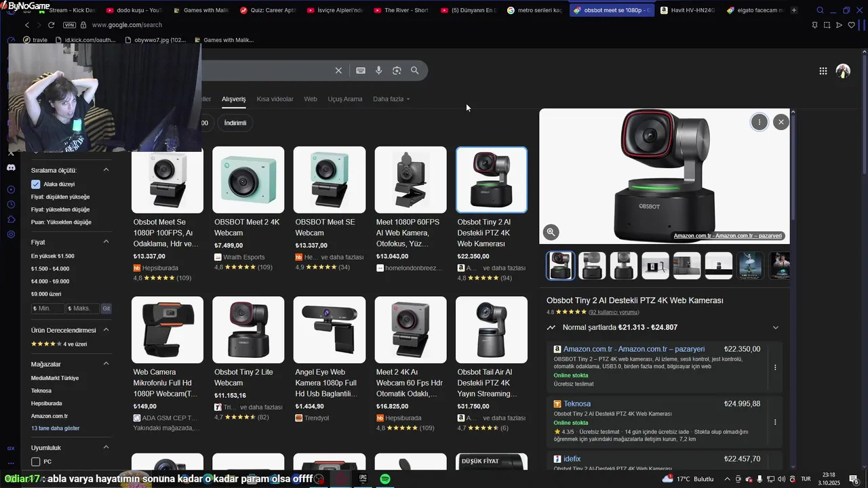
Task: Expand the Normal şartlarda price range
Action: [776, 327]
